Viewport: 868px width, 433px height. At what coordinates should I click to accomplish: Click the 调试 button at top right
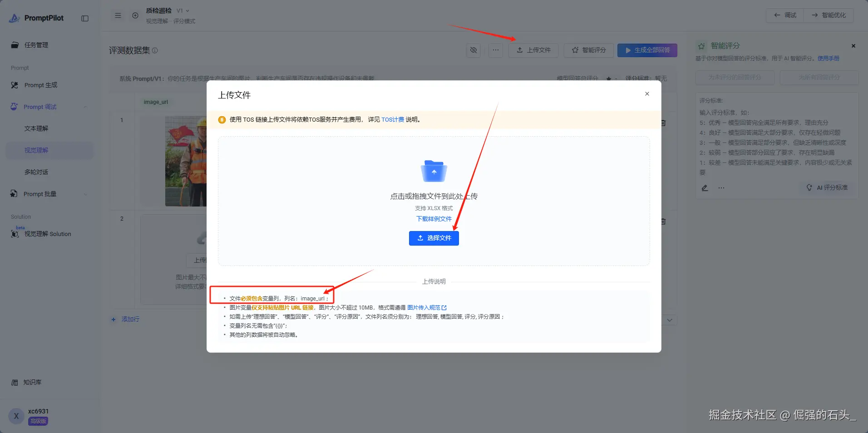click(785, 15)
